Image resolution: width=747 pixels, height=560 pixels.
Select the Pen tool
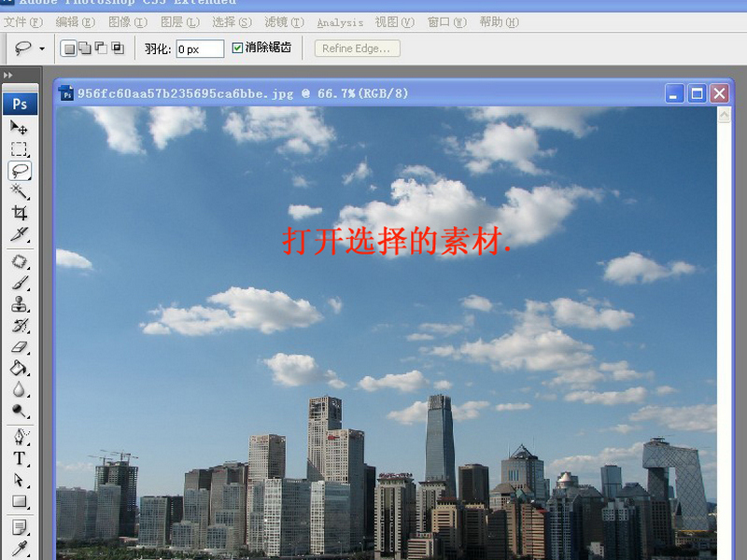[x=19, y=437]
